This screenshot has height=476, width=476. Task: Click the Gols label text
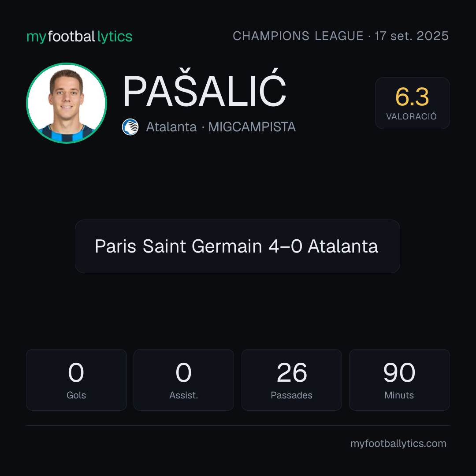(x=76, y=395)
